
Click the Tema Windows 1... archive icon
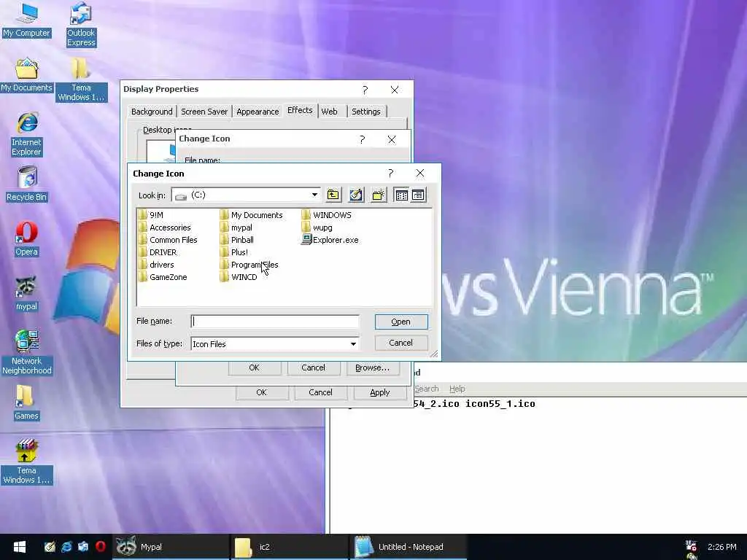(26, 462)
